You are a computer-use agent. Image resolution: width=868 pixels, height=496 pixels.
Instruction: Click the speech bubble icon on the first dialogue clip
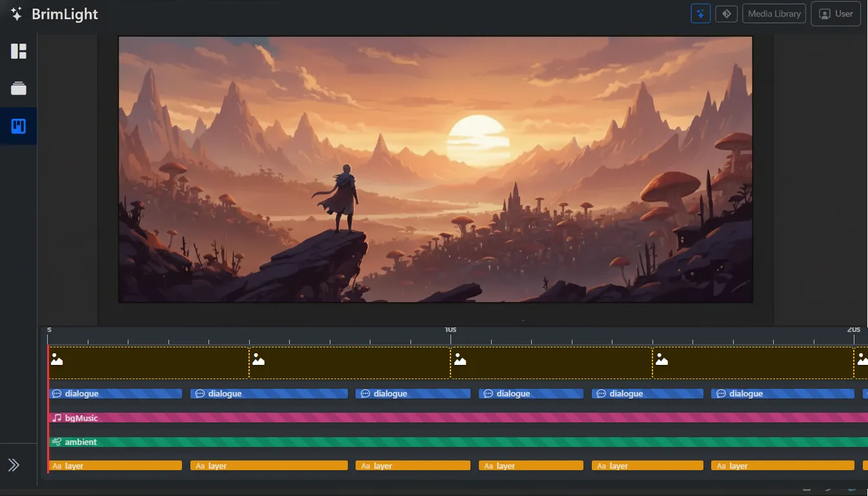pyautogui.click(x=57, y=393)
